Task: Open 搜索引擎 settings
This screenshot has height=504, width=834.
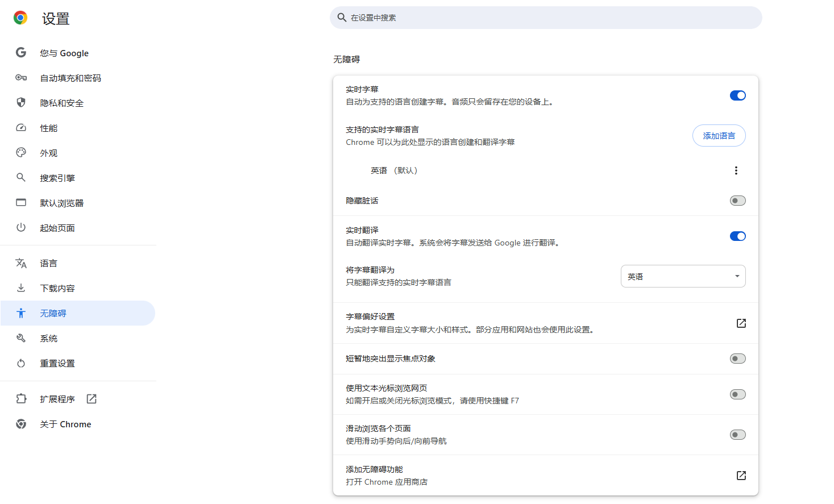Action: (78, 178)
